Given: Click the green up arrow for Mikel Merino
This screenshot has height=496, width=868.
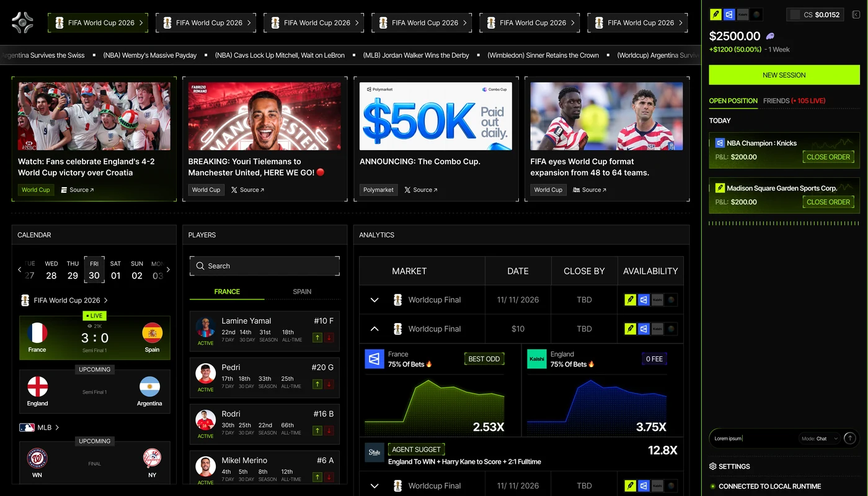Looking at the screenshot, I should (x=317, y=477).
